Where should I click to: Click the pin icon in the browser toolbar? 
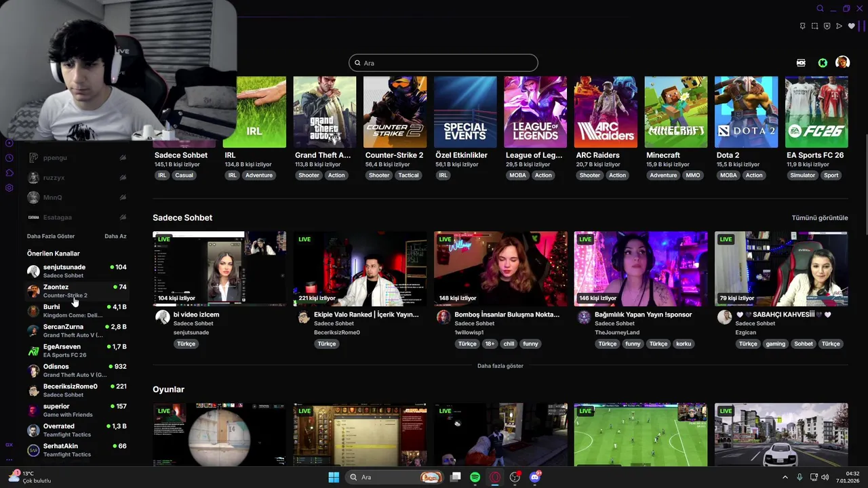[x=802, y=26]
